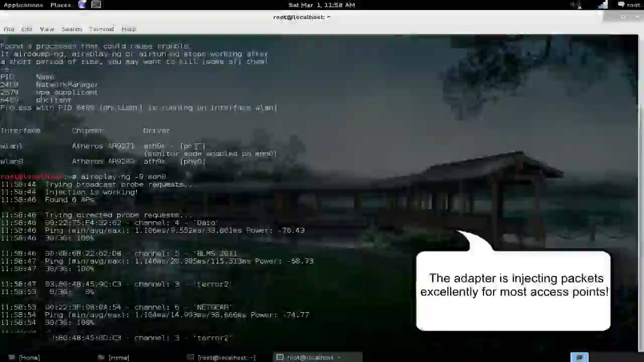Open the Applications menu
Viewport: 644px width, 362px height.
(23, 5)
